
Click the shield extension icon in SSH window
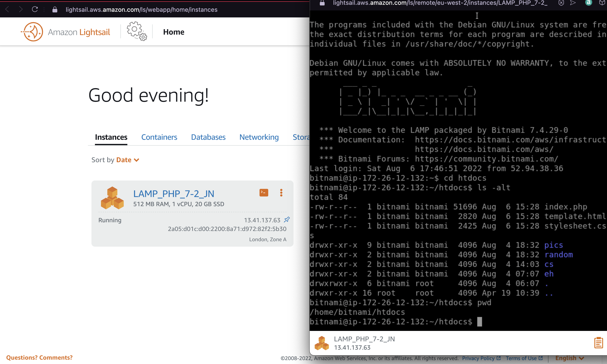561,3
